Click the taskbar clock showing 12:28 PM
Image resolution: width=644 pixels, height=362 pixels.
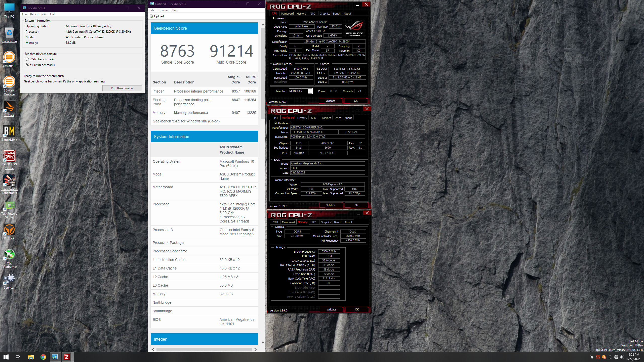[633, 357]
